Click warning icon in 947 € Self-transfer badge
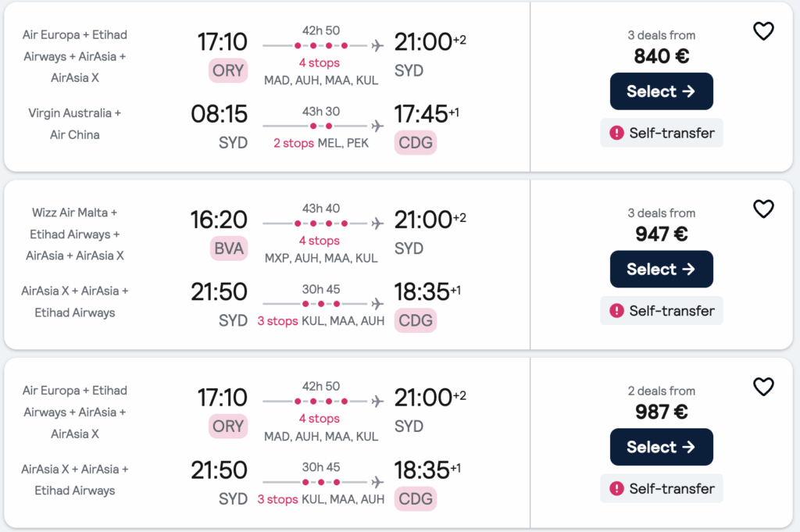The image size is (800, 532). pyautogui.click(x=616, y=311)
